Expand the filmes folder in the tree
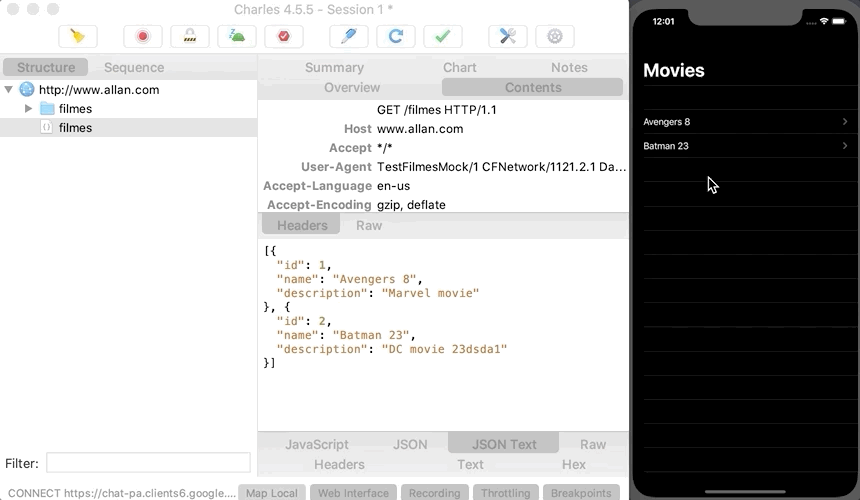Viewport: 860px width, 500px height. (28, 109)
